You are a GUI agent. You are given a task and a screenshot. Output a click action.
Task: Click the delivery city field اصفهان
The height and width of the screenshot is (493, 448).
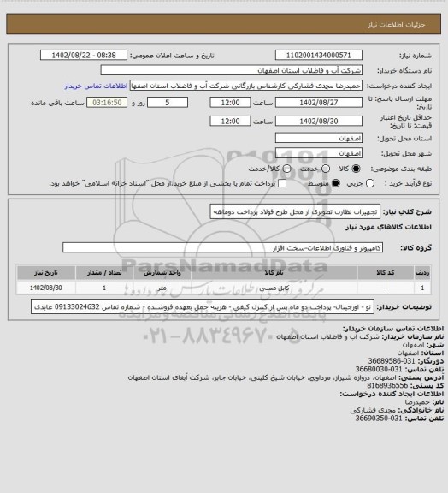(319, 153)
